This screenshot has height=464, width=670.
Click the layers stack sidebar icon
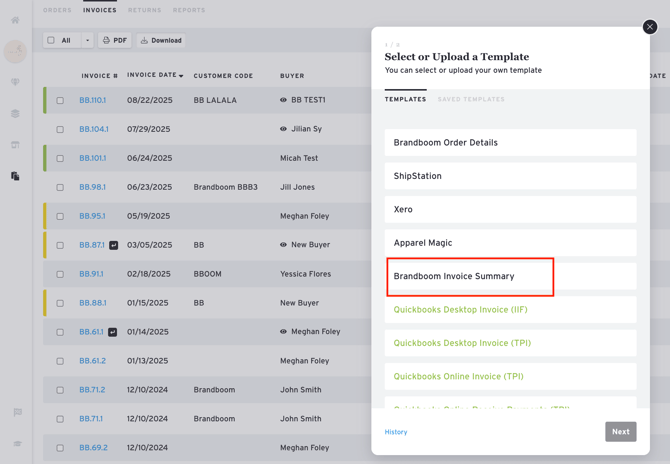15,114
